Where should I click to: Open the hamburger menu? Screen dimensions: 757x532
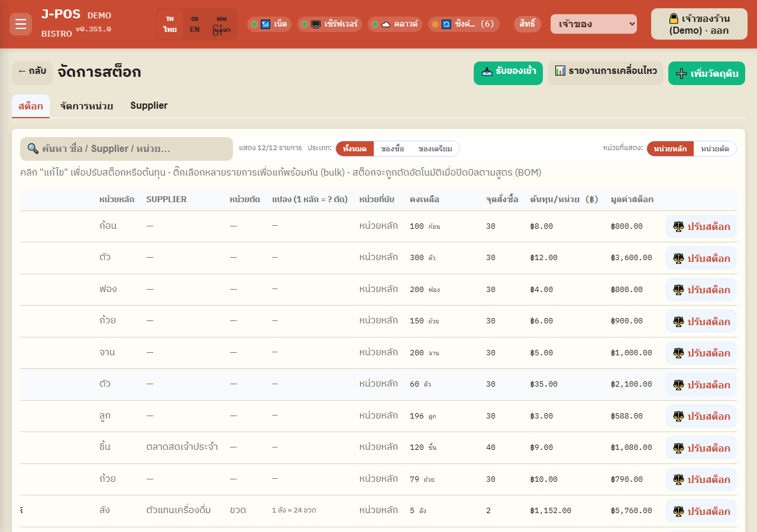click(x=21, y=24)
